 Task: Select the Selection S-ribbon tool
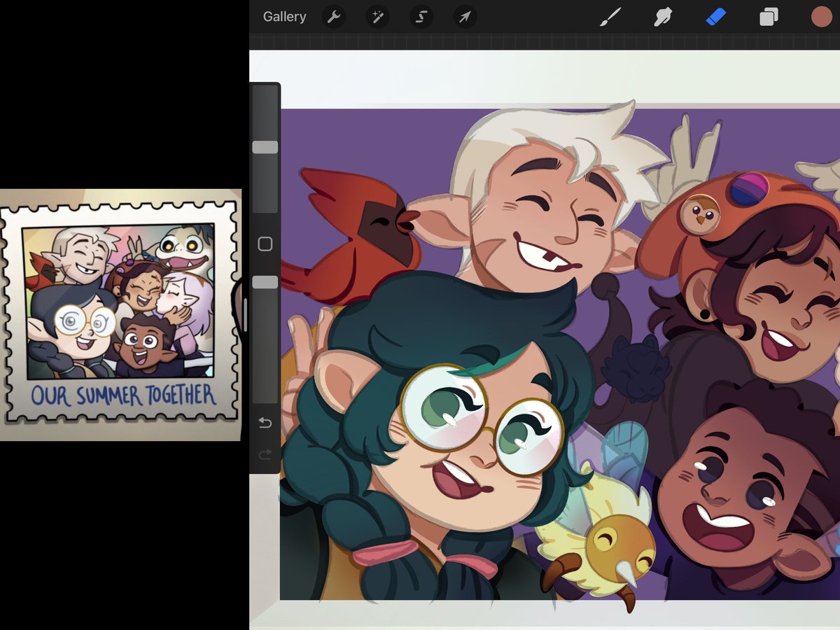point(421,17)
